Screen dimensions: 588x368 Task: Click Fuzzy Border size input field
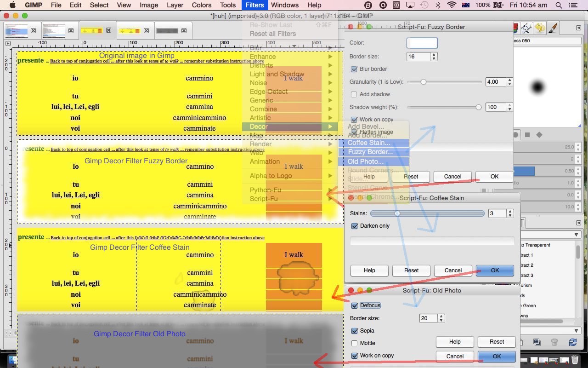pyautogui.click(x=418, y=57)
